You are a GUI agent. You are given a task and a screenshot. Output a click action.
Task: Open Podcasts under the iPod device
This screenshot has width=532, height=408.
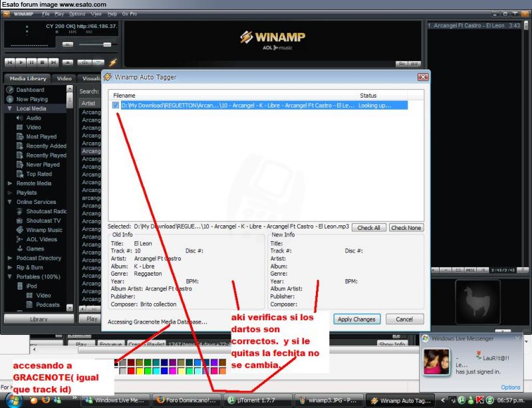pos(47,304)
